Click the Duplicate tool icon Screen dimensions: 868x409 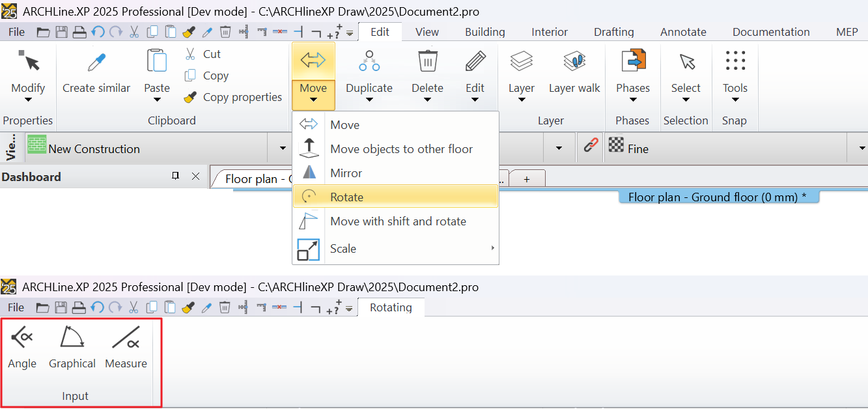369,63
